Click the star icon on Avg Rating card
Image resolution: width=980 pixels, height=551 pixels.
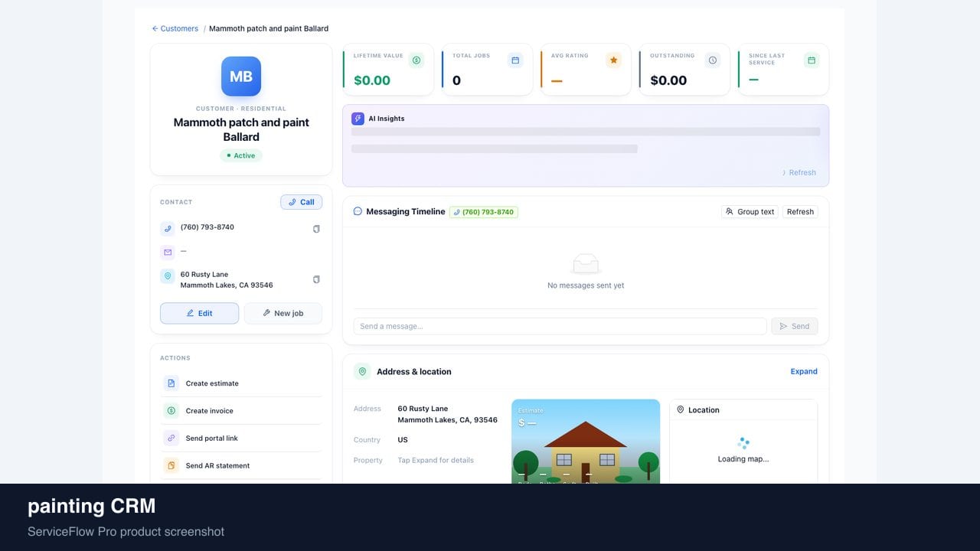pyautogui.click(x=613, y=60)
